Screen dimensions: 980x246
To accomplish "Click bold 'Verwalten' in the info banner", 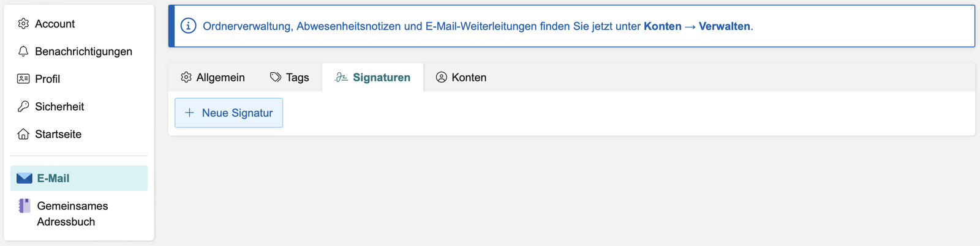I will 724,26.
